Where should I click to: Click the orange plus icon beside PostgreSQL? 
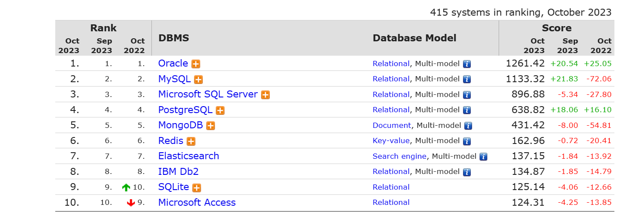point(220,110)
